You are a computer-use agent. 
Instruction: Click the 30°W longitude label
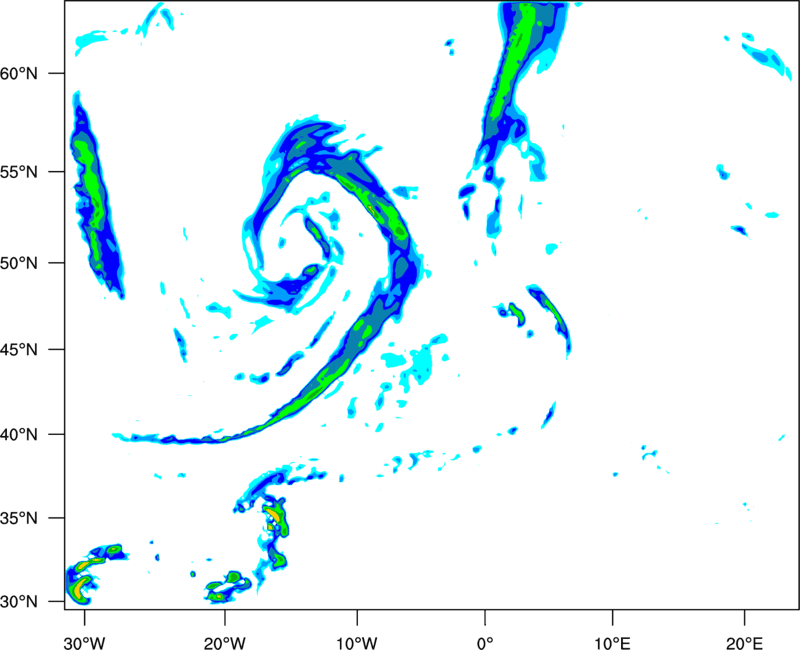(84, 643)
